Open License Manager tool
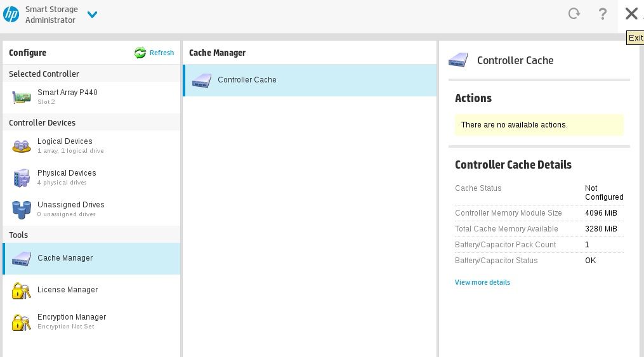This screenshot has width=644, height=357. 91,290
